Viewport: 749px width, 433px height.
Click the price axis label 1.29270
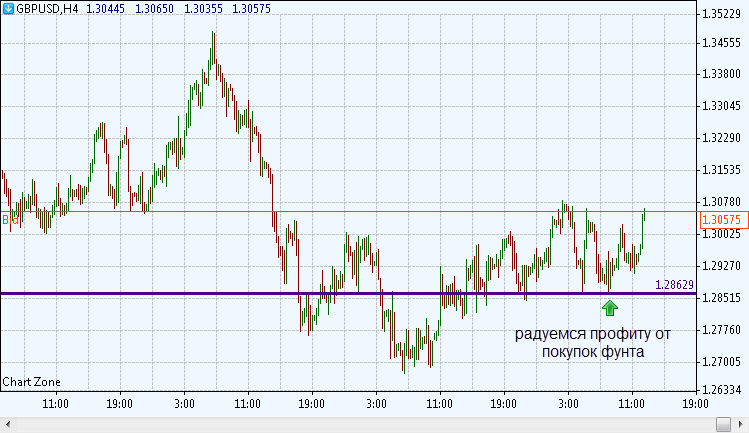point(722,266)
